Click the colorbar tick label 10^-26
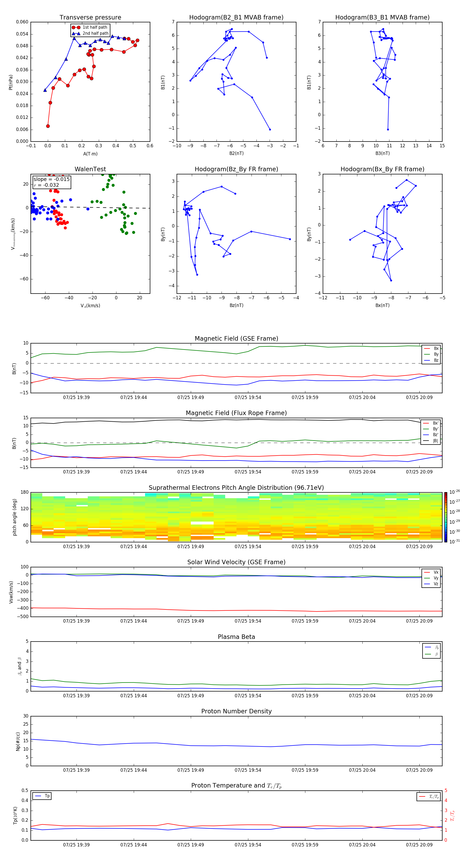This screenshot has height=868, width=473. pos(455,492)
